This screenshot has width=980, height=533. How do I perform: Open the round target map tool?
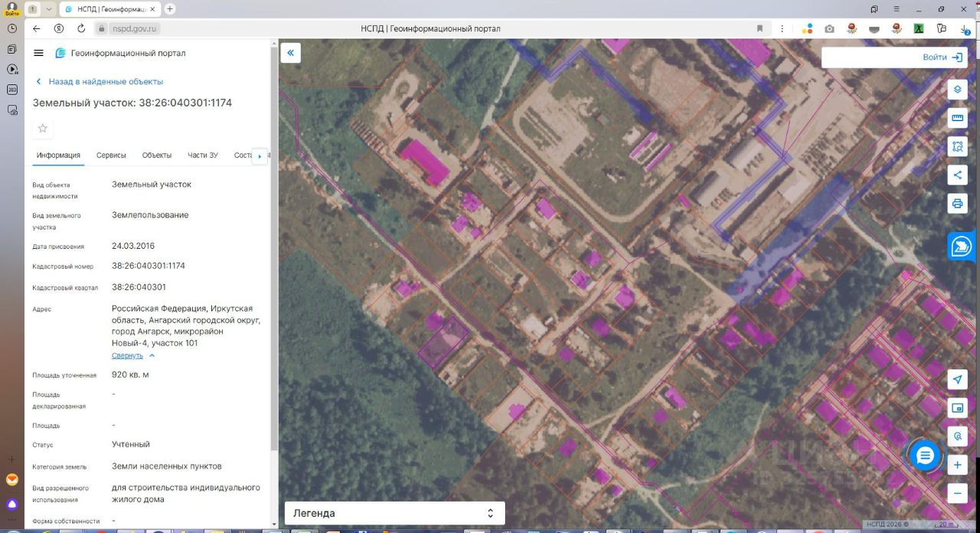957,437
